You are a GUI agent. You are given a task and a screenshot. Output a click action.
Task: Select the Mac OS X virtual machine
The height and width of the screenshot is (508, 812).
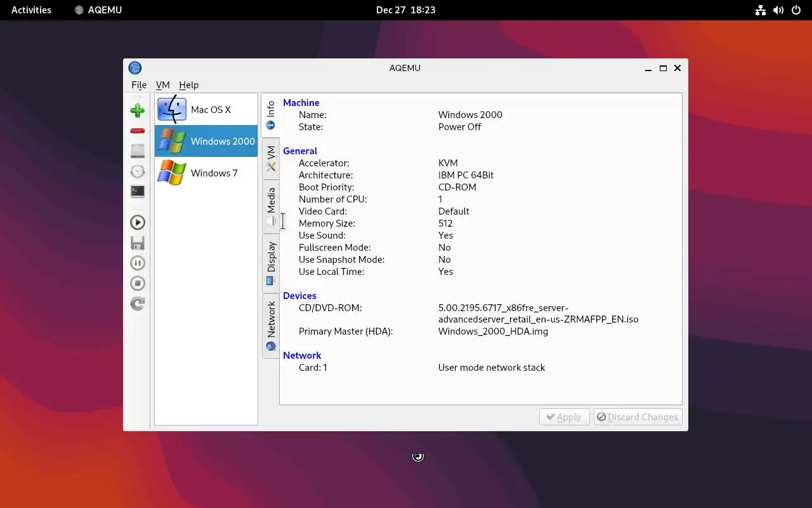206,109
